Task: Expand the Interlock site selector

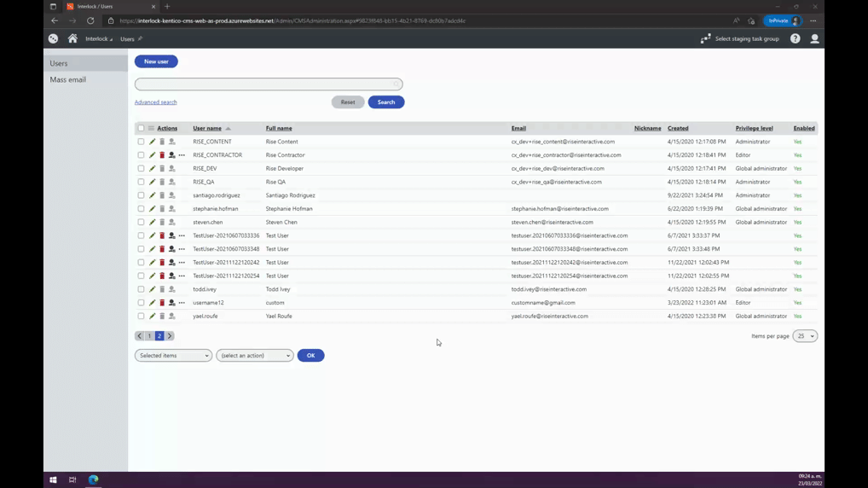Action: 99,38
